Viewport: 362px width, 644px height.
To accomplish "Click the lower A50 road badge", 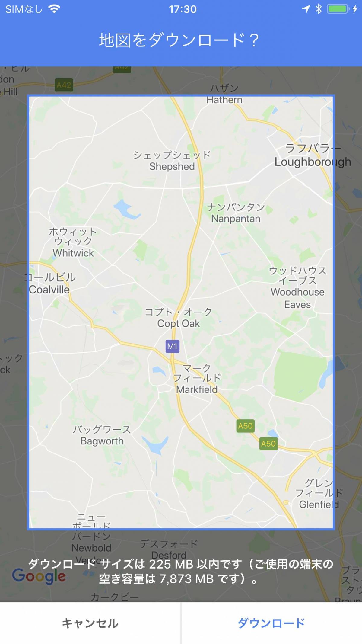I will [268, 444].
